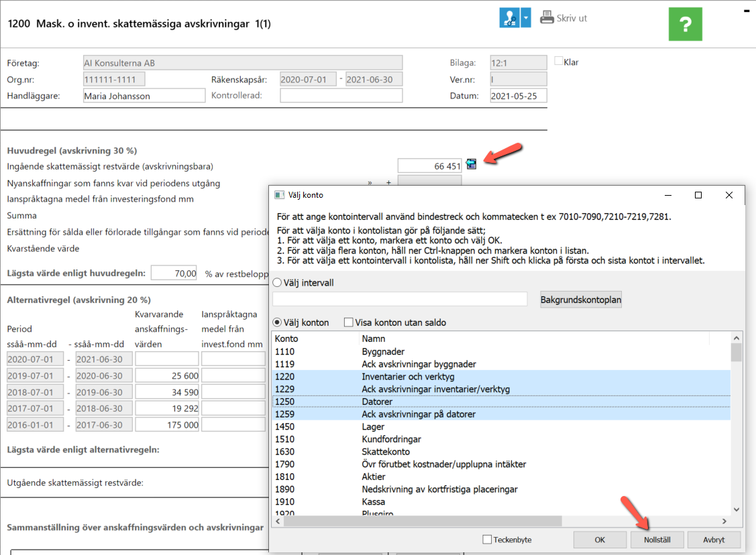Click the Nollställ button

tap(657, 540)
